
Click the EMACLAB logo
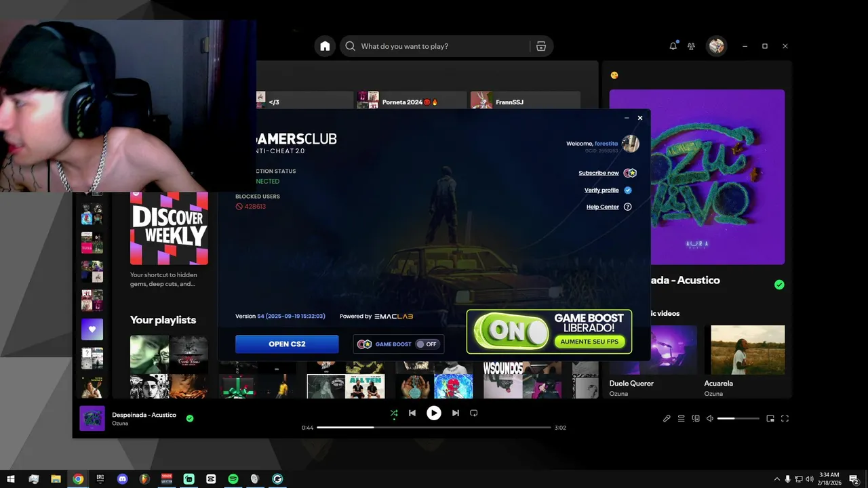(394, 317)
